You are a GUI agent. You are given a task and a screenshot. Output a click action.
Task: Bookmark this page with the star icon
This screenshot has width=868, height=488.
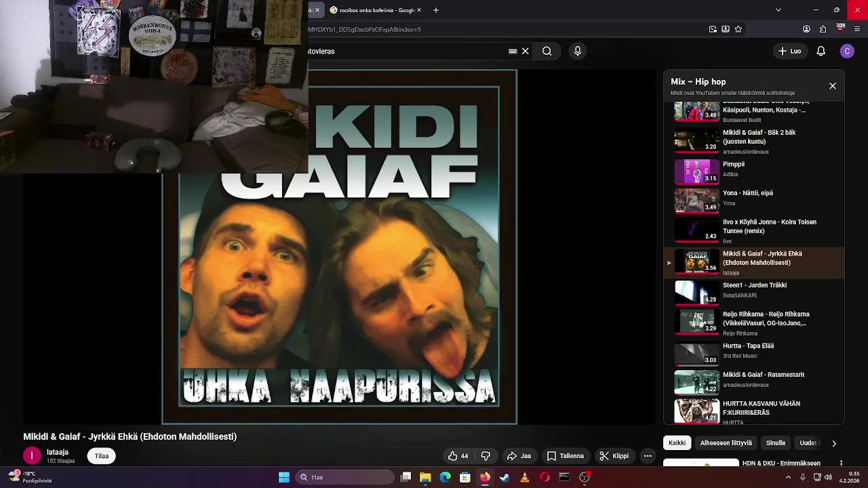(x=738, y=29)
